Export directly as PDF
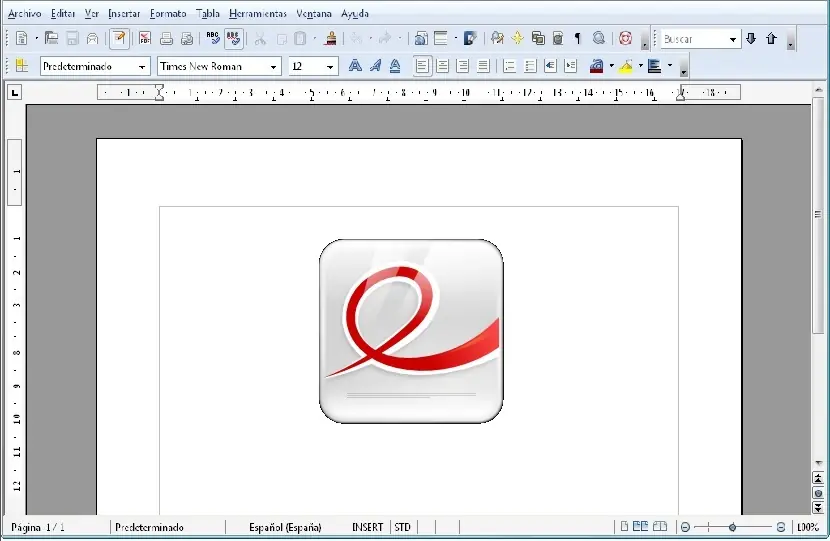This screenshot has width=830, height=541. tap(145, 39)
